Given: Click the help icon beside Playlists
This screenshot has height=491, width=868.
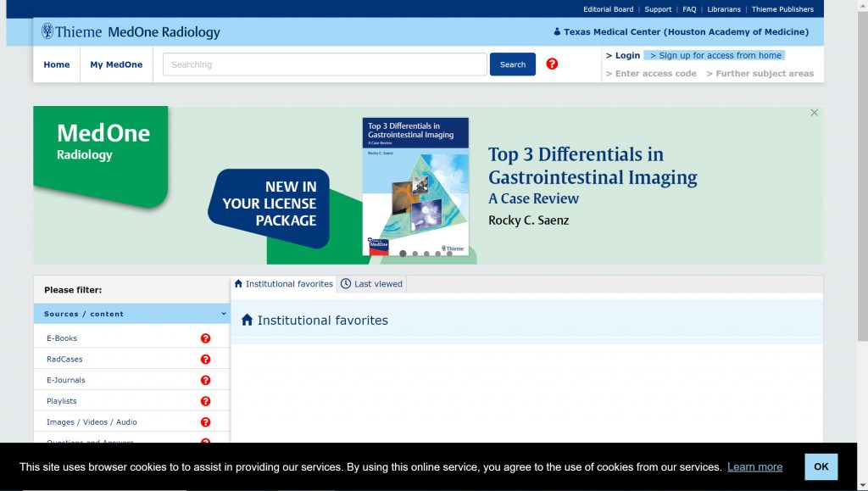Looking at the screenshot, I should (x=205, y=401).
